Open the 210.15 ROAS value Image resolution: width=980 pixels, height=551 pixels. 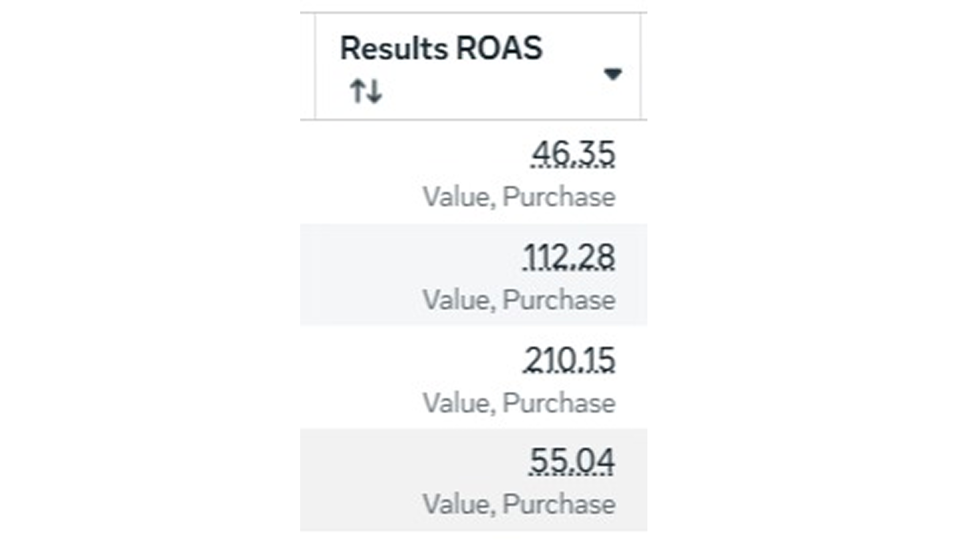[569, 360]
